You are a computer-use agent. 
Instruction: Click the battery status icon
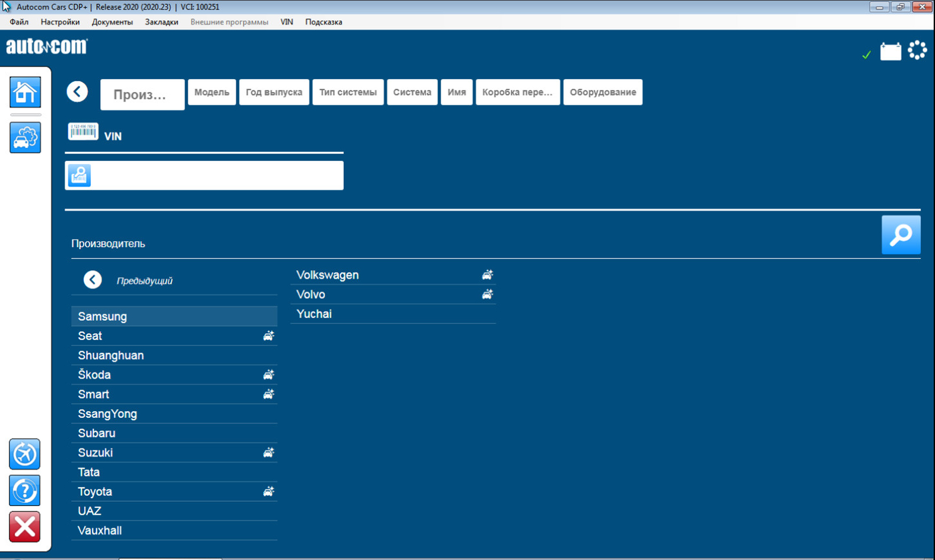coord(891,52)
